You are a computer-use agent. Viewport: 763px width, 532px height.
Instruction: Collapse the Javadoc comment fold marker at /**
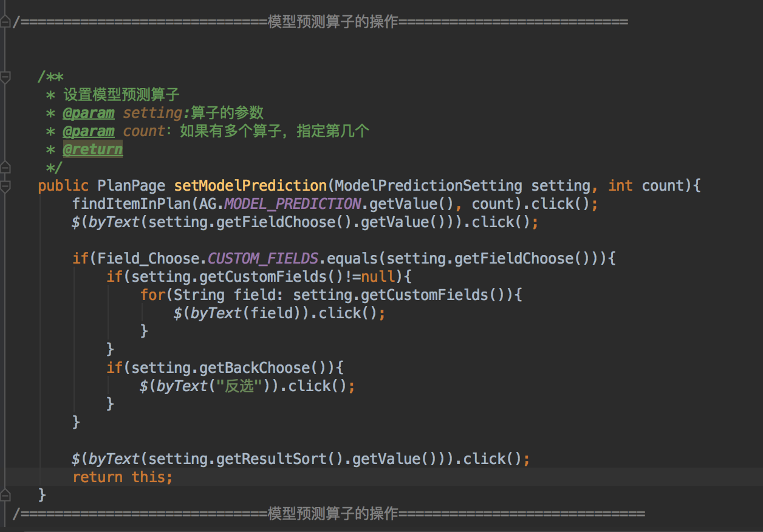[5, 77]
